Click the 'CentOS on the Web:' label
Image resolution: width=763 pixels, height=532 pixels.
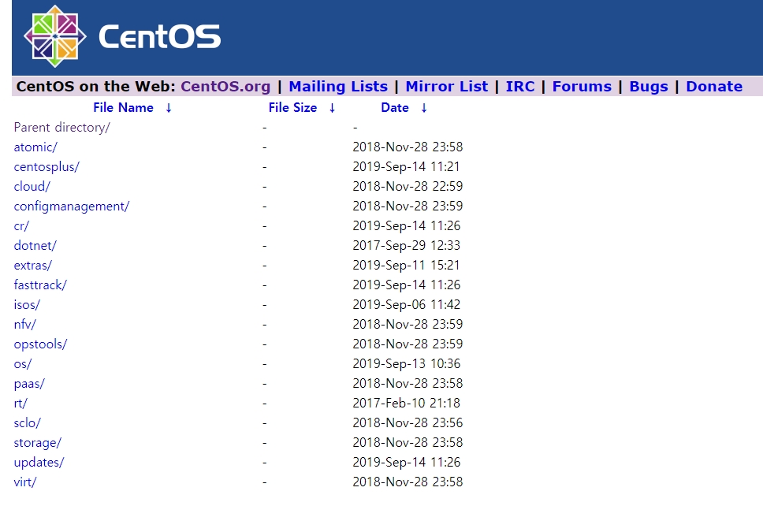[96, 86]
